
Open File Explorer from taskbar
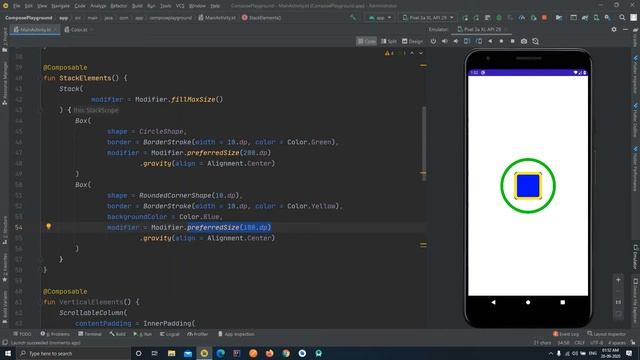[x=171, y=353]
